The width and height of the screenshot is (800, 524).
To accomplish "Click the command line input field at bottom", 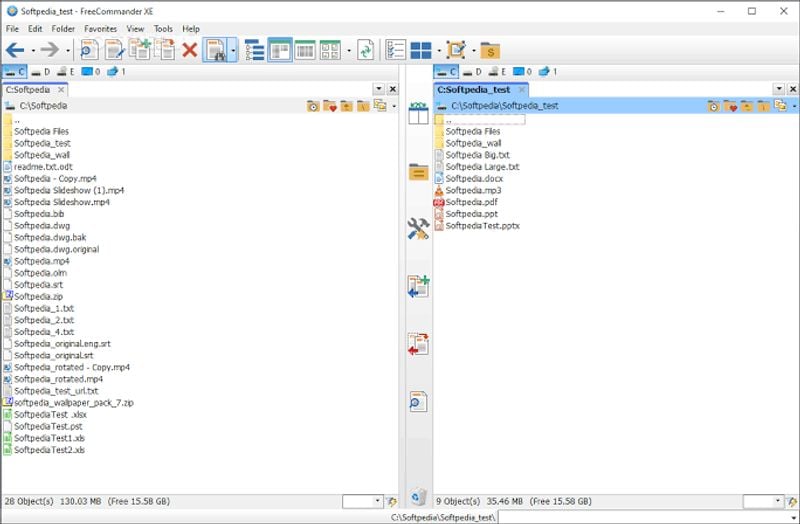I will click(x=648, y=517).
